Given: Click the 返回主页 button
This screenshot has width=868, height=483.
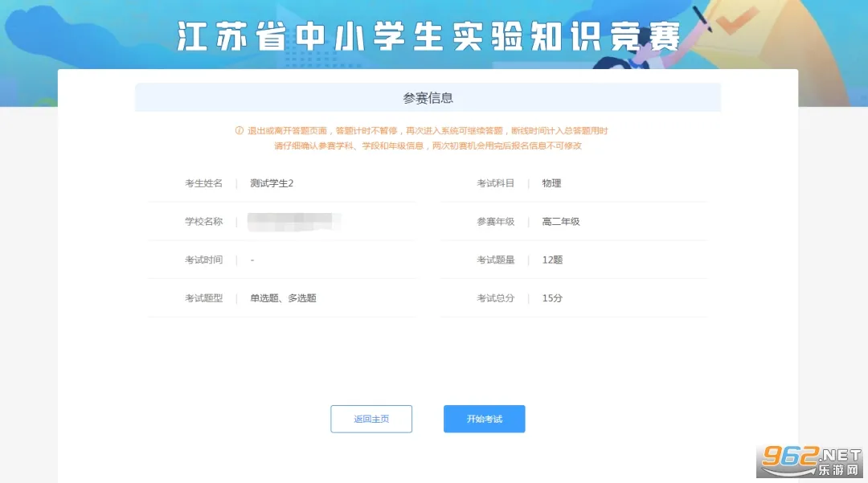Looking at the screenshot, I should (x=371, y=419).
